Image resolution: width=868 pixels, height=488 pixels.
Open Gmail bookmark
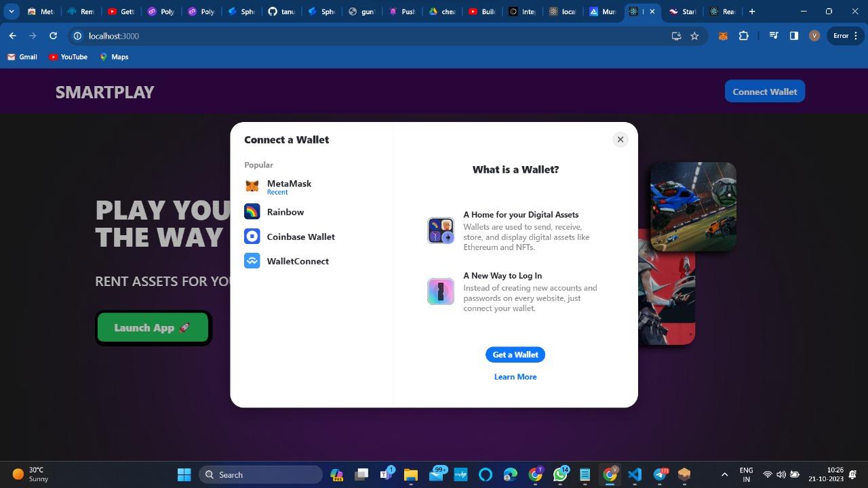22,57
